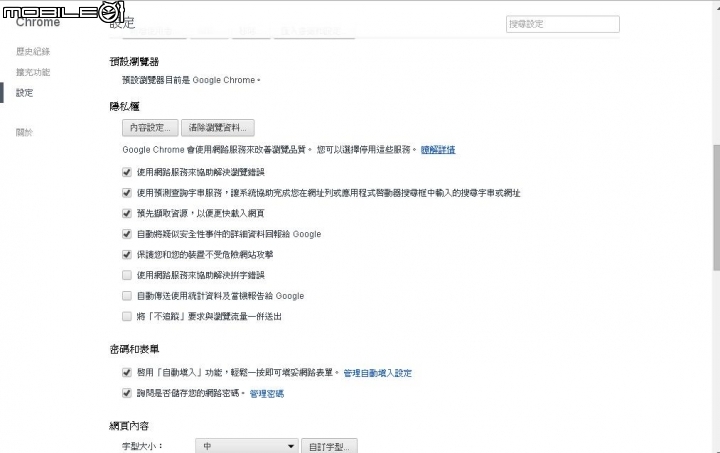Screen dimensions: 720x453
Task: Toggle 自動將疑似安全性事件 回報給 Google checkbox
Action: 127,234
